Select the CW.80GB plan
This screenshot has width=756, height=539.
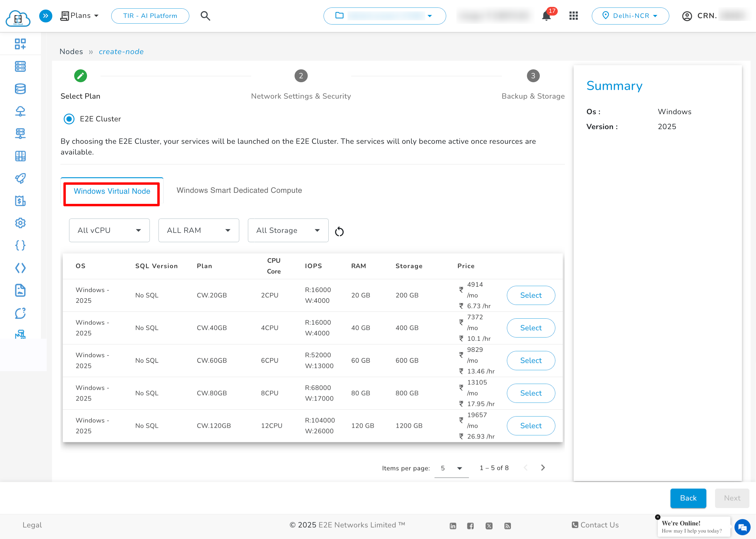pos(531,393)
